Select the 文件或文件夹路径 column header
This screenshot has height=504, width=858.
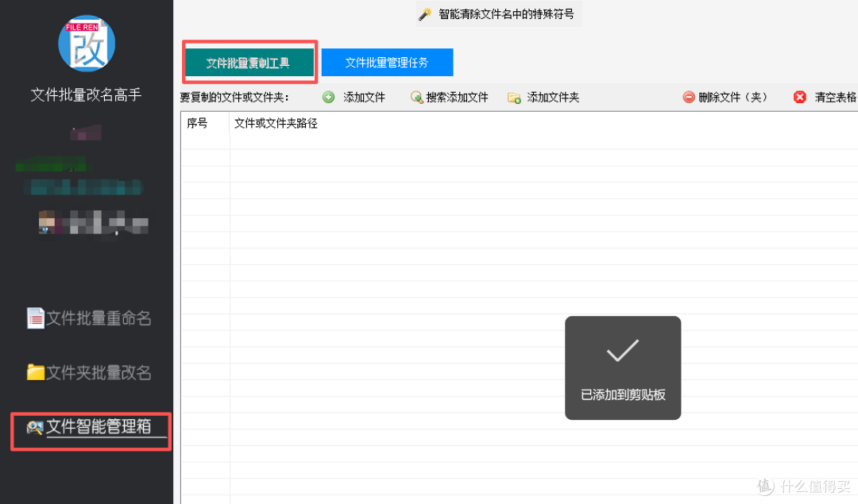pos(276,123)
